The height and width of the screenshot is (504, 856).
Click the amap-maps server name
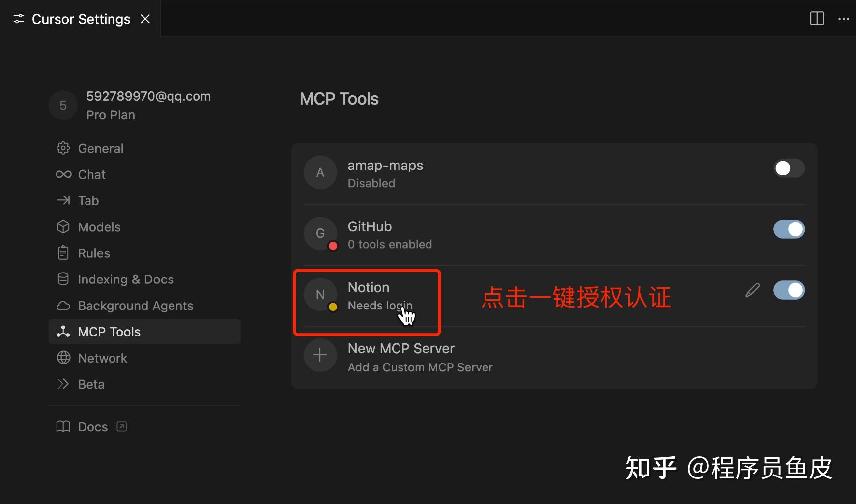[385, 166]
